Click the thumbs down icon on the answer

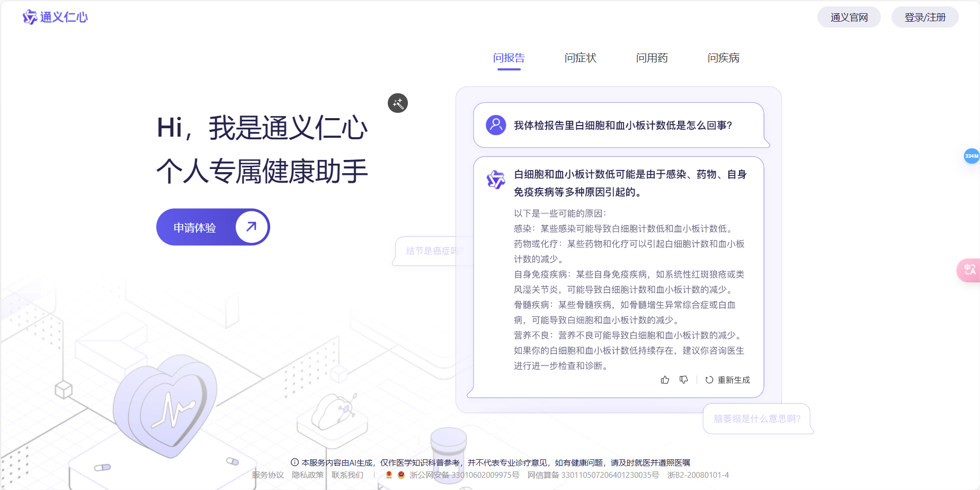click(684, 380)
